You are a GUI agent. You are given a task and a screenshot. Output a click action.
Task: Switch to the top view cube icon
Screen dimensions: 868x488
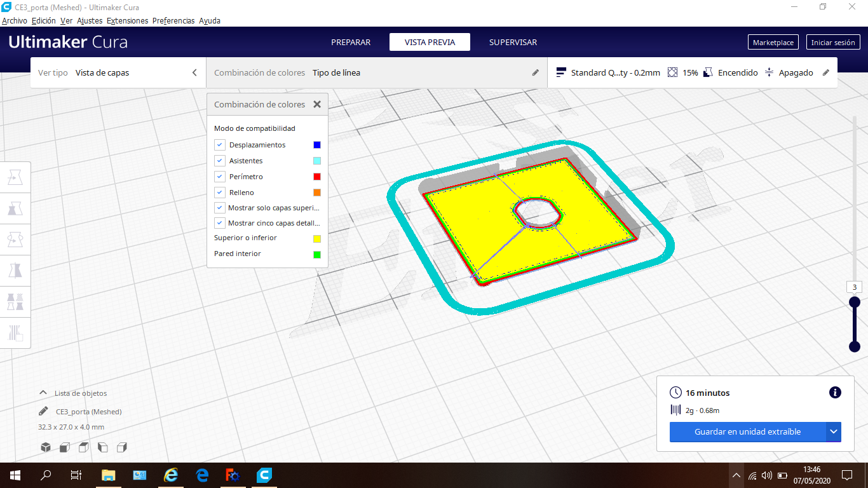[x=83, y=447]
